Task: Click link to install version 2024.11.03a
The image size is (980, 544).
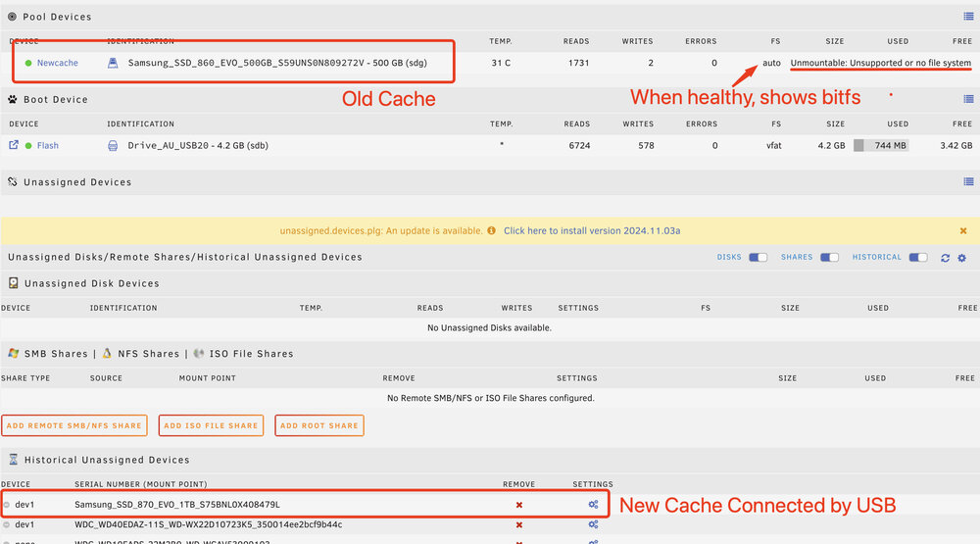Action: pyautogui.click(x=592, y=230)
